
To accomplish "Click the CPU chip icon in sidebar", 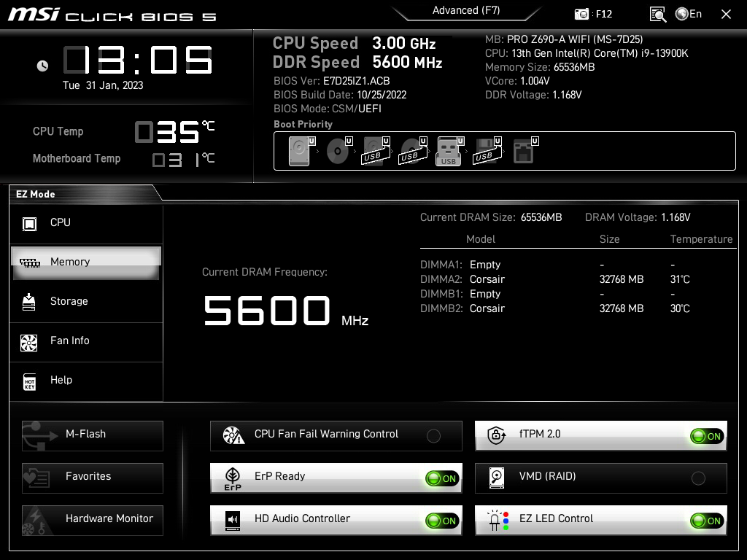I will click(x=29, y=223).
